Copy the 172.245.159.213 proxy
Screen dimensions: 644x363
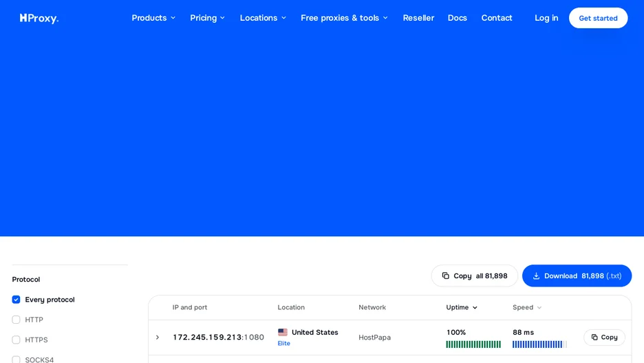pos(604,338)
